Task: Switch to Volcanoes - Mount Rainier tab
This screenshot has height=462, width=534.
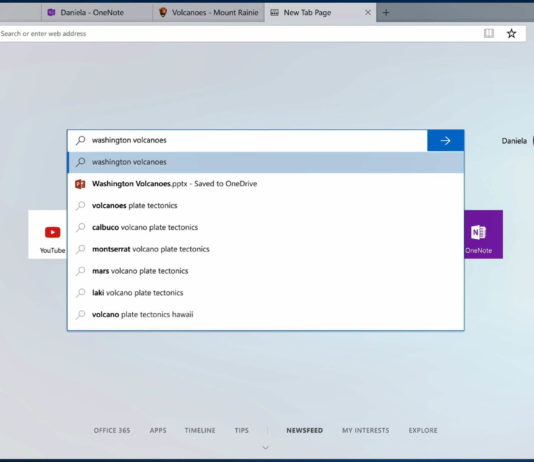Action: coord(209,13)
